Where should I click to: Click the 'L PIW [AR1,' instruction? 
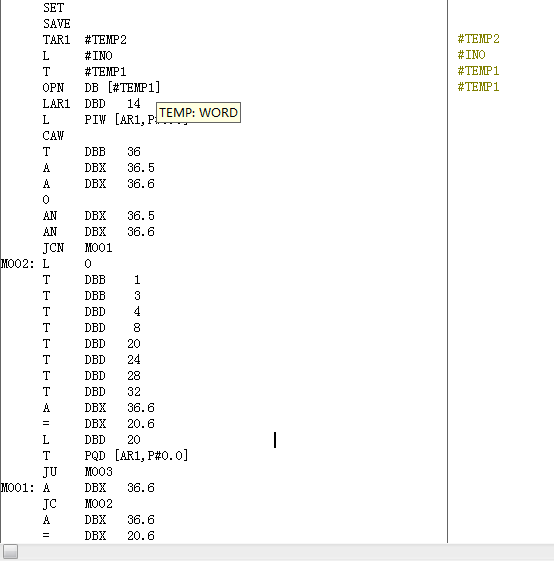(99, 120)
